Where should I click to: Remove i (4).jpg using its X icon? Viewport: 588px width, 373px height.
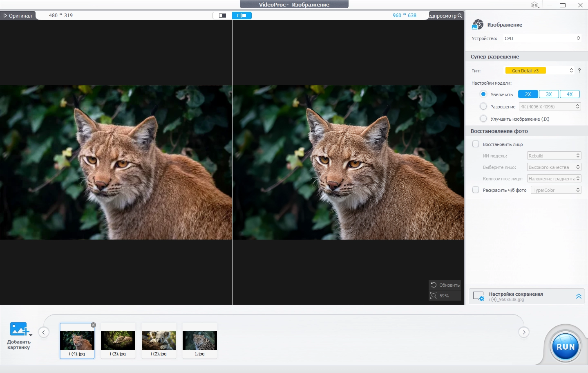pyautogui.click(x=93, y=325)
